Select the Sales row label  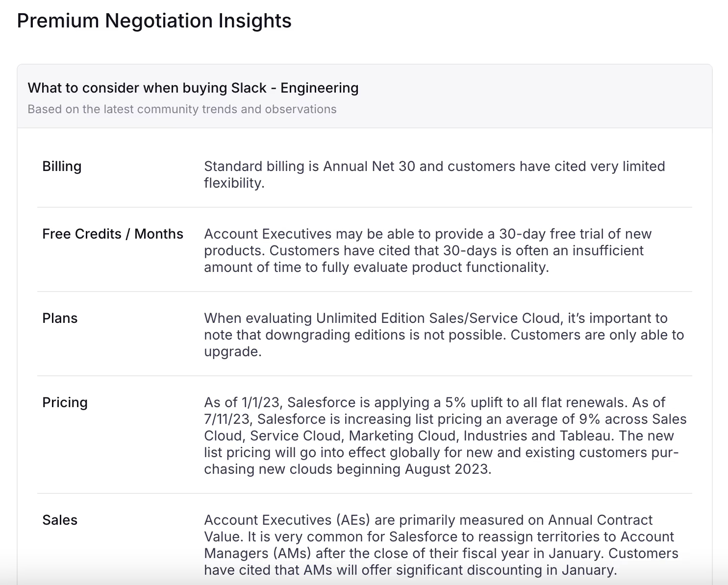(60, 520)
